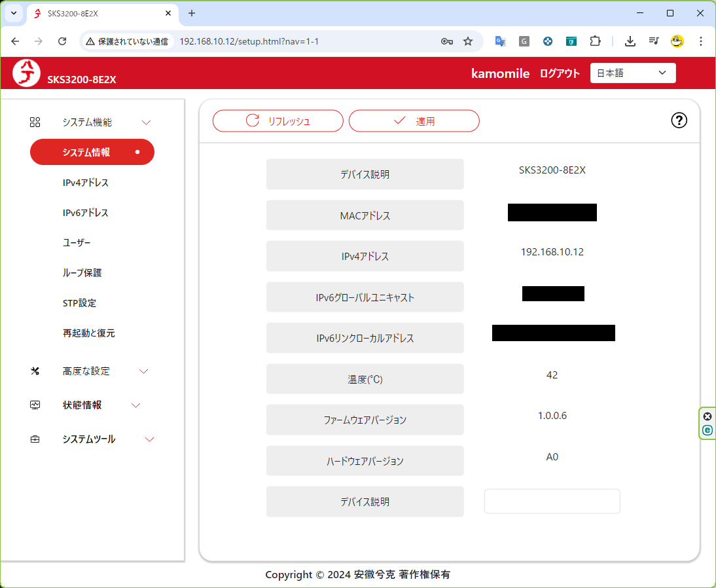This screenshot has height=588, width=716.
Task: Open the 再起動と復元 sidebar page
Action: 88,333
